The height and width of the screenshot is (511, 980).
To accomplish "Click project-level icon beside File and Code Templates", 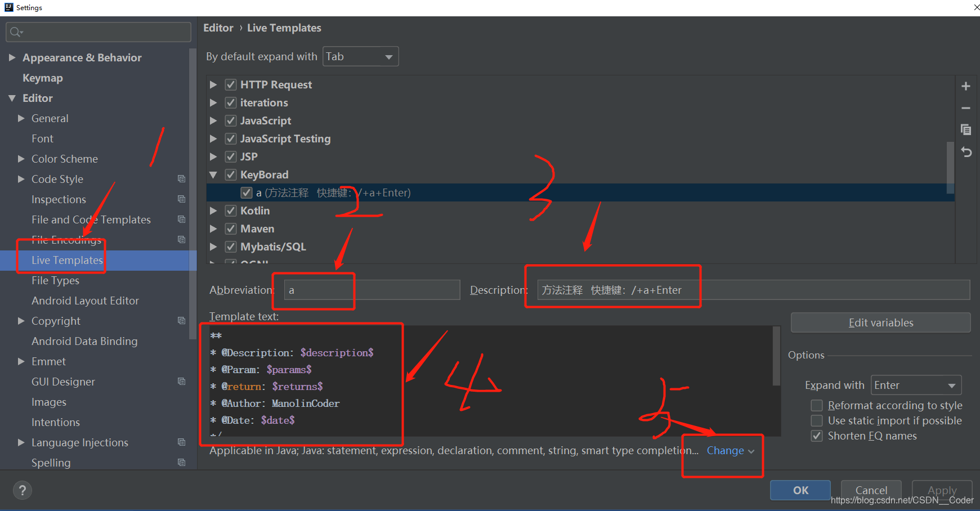I will [181, 219].
